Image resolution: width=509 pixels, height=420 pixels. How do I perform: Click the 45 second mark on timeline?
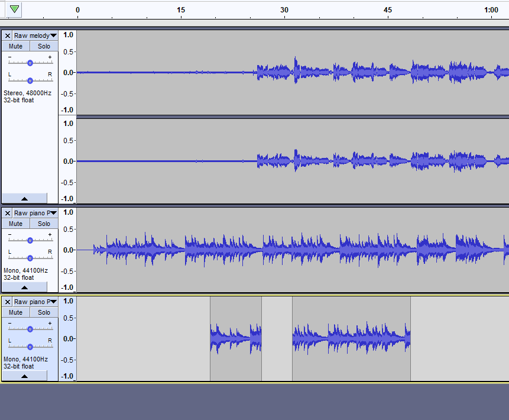click(388, 10)
